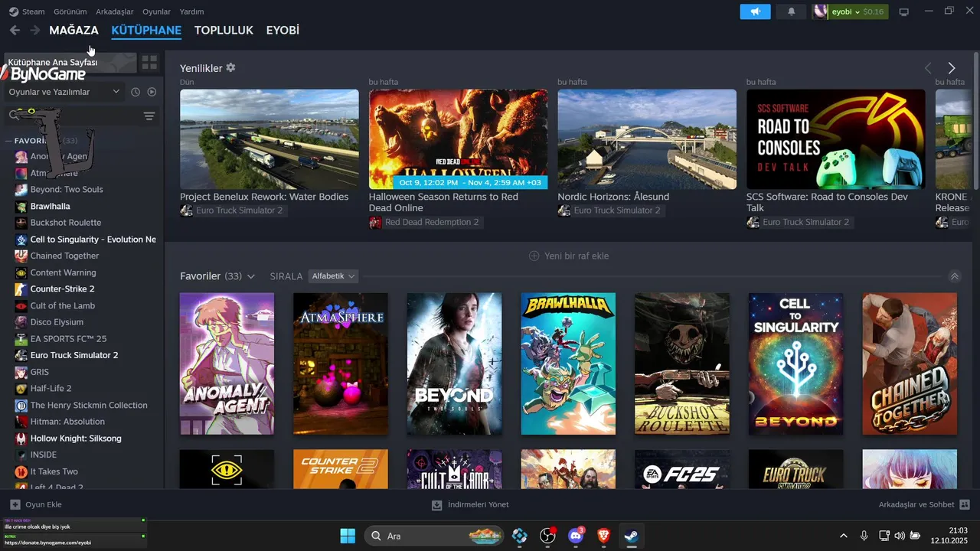Switch to the TOPLULUK tab
Image resolution: width=980 pixels, height=551 pixels.
224,30
